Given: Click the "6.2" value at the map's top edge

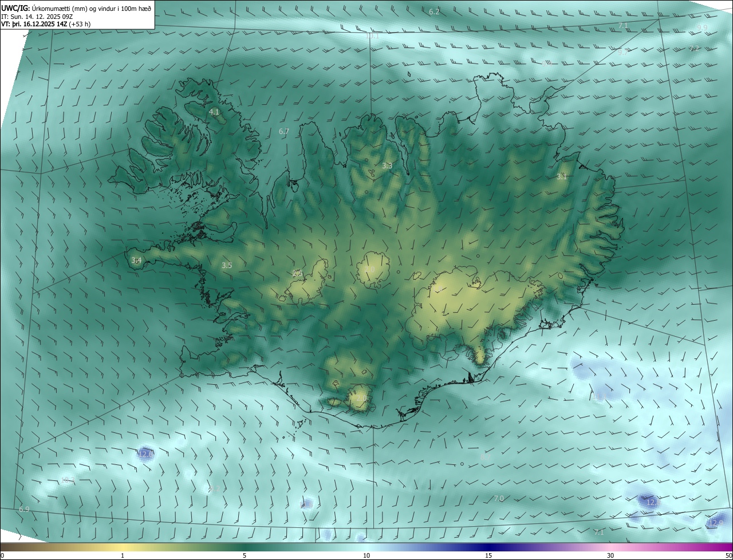Looking at the screenshot, I should (434, 12).
